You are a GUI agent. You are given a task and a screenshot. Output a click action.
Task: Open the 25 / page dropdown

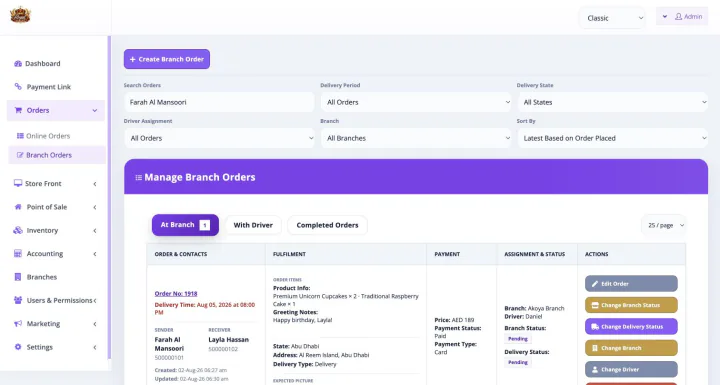[x=664, y=225]
